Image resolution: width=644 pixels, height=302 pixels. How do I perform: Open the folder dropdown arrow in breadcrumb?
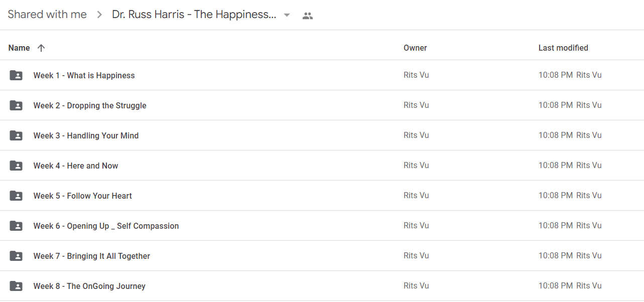coord(287,15)
